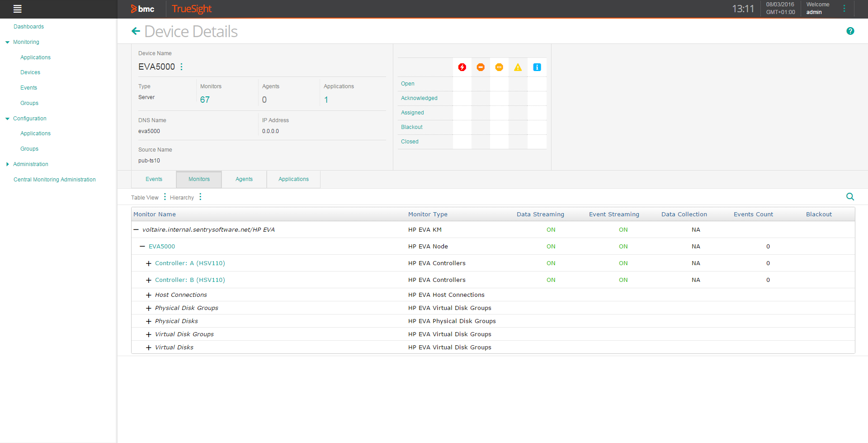Image resolution: width=868 pixels, height=443 pixels.
Task: Open the Hierarchy options menu
Action: click(200, 197)
